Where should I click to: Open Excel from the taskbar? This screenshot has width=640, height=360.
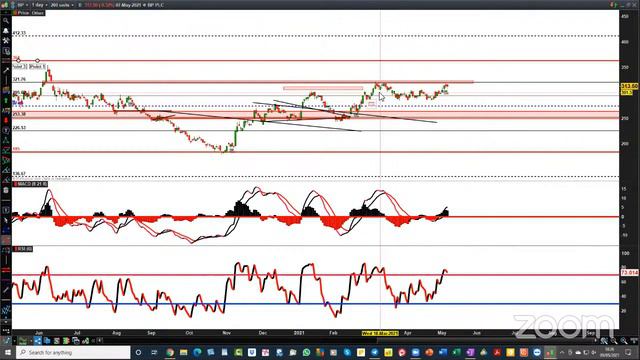click(456, 353)
